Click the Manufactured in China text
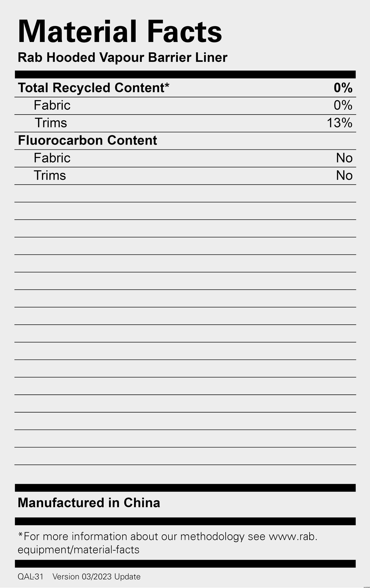 (89, 503)
